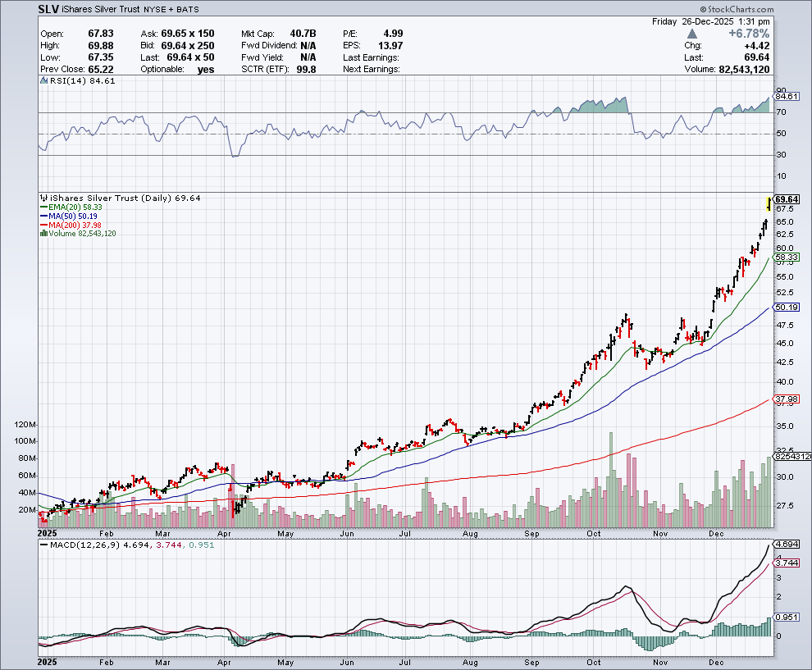812x670 pixels.
Task: Click the date Friday 26-Dec-2025 1:31 pm
Action: point(710,21)
